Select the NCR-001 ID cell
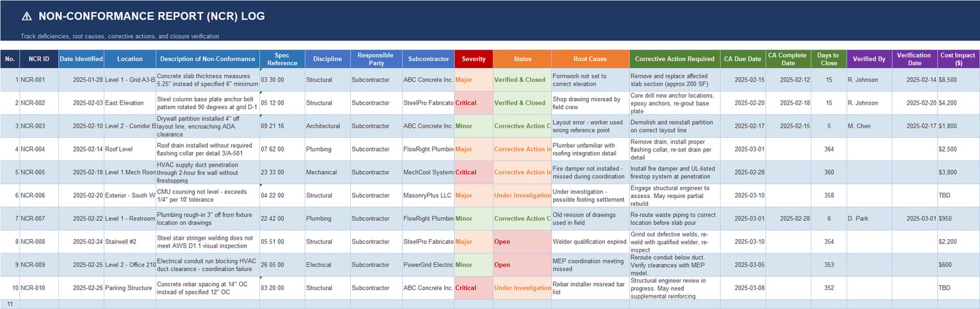This screenshot has height=309, width=980. pyautogui.click(x=39, y=80)
